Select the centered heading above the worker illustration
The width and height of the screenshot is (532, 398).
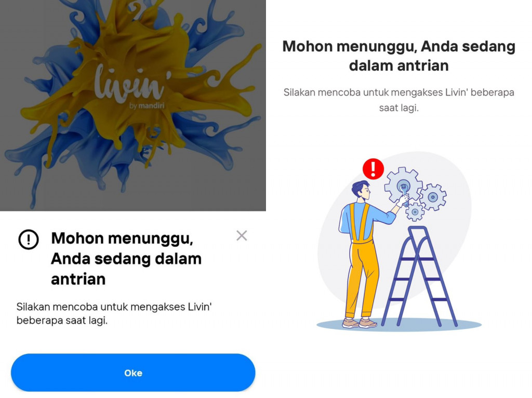click(x=398, y=56)
